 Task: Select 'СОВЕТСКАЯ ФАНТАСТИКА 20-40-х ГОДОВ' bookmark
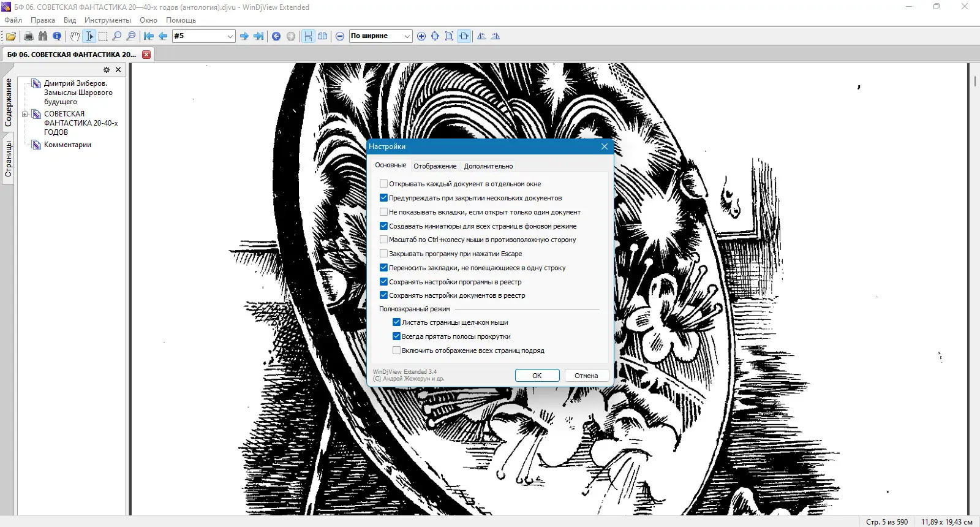(x=81, y=123)
